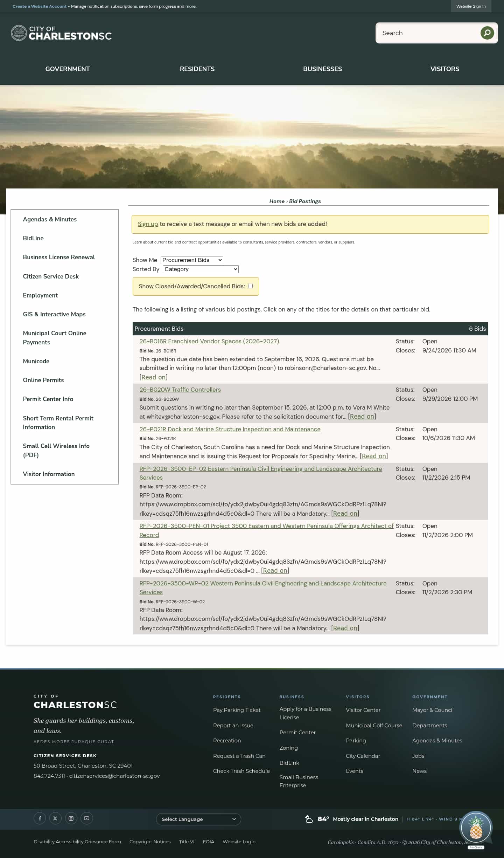Viewport: 504px width, 858px height.
Task: Click the partly cloudy weather icon
Action: click(x=309, y=819)
